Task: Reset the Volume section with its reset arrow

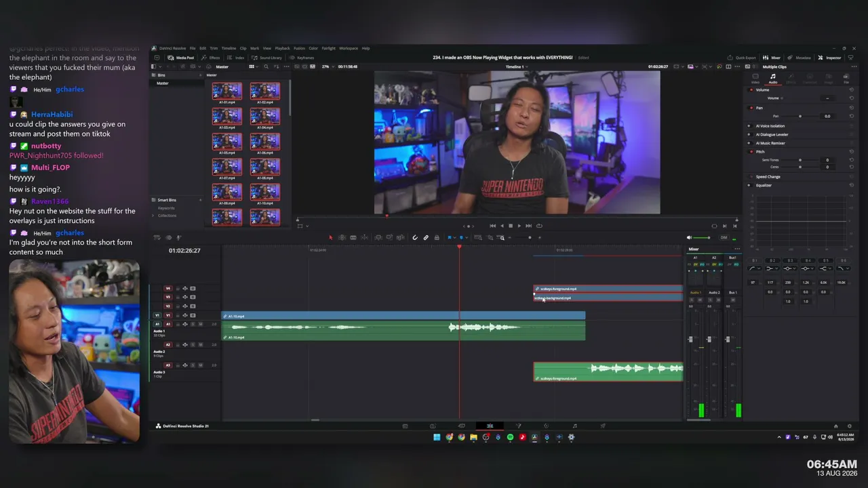Action: pos(851,89)
